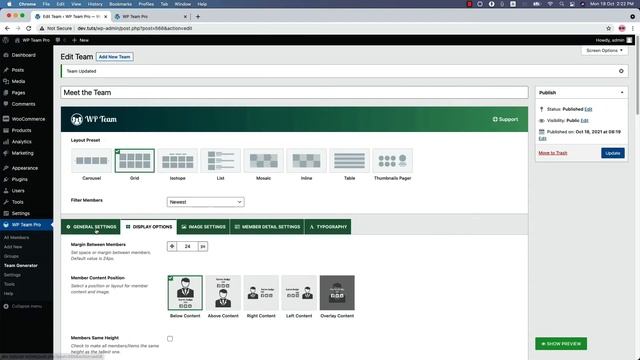Edit the publish Status link

click(x=588, y=109)
